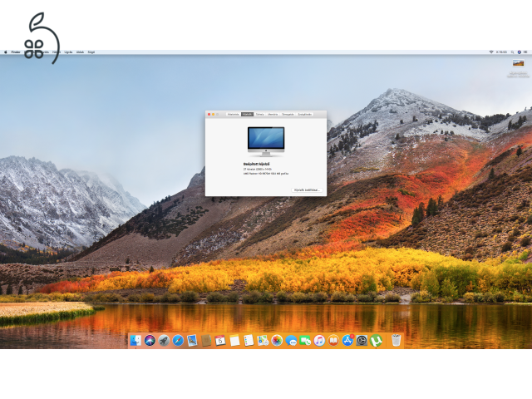Open System Preferences gear icon in Dock
The image size is (532, 399).
(x=362, y=340)
